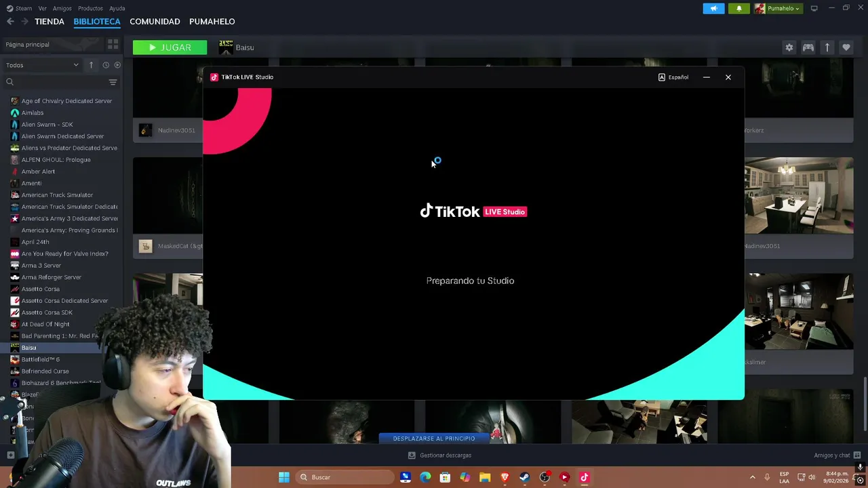
Task: Go back with the Steam back arrow
Action: click(x=10, y=22)
